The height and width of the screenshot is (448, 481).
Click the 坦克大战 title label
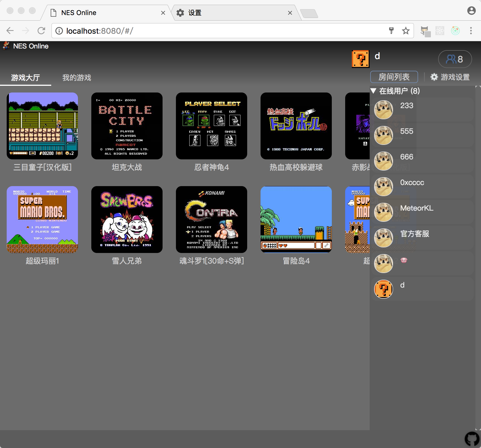(x=127, y=167)
